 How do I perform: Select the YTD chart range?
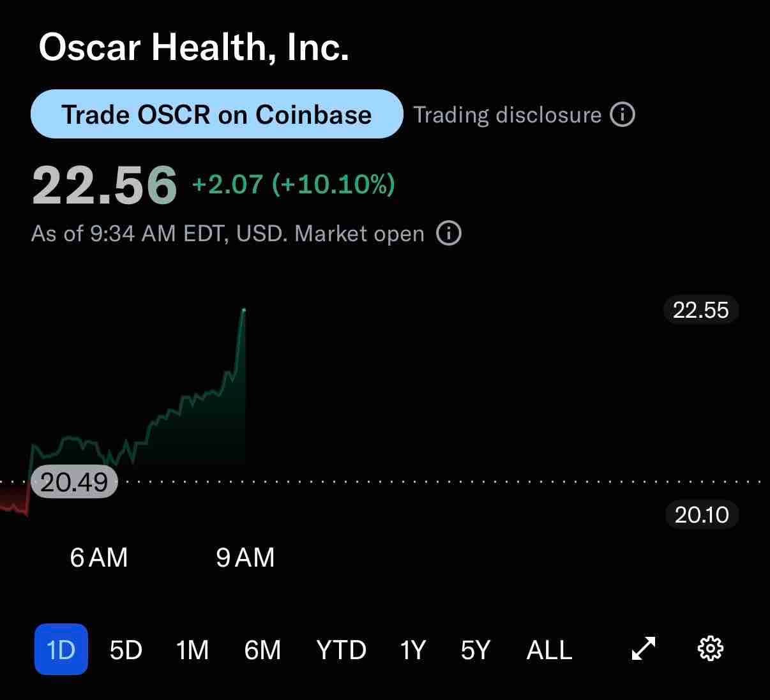point(341,650)
